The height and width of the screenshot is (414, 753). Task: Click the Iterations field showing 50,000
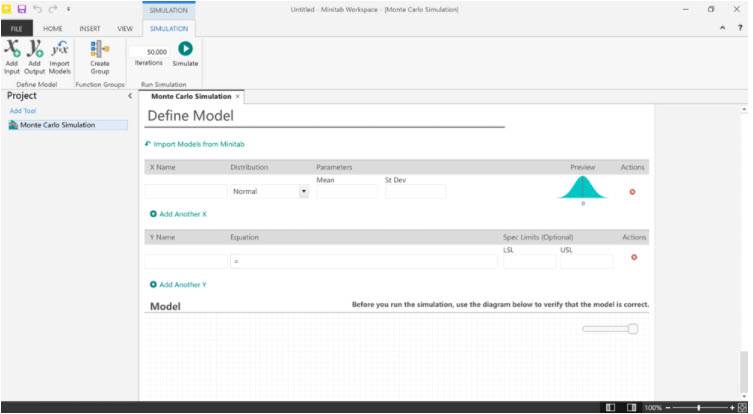pos(148,52)
